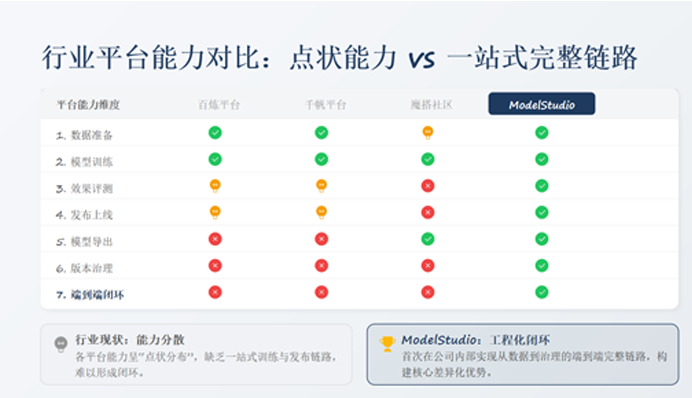Image resolution: width=692 pixels, height=398 pixels.
Task: Select the 百炼平台 column header
Action: (x=219, y=105)
